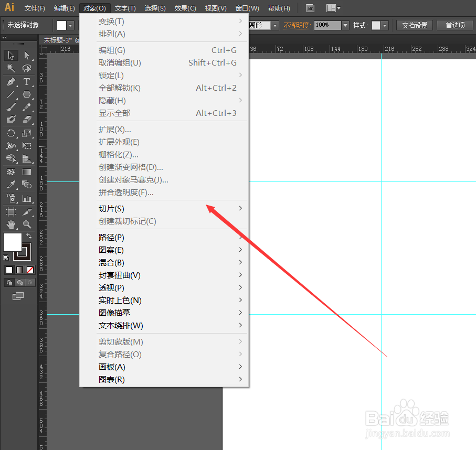Select the Free Transform tool

27,146
